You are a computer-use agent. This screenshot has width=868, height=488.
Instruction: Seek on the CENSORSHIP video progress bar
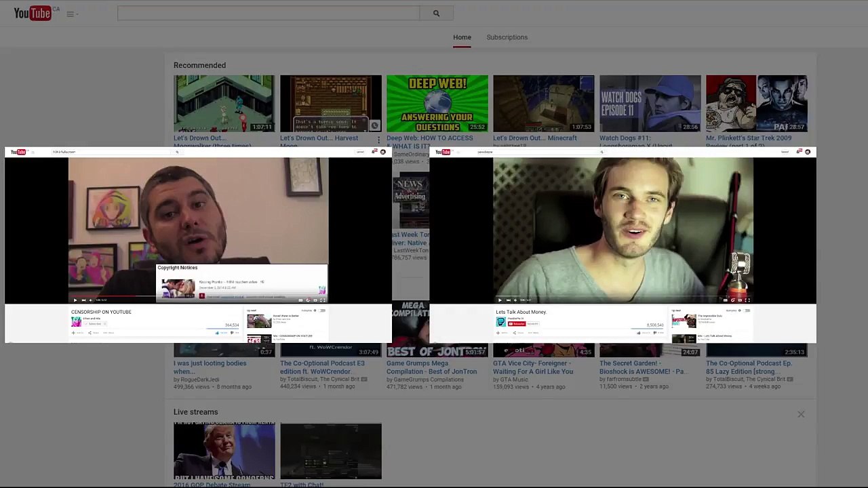click(x=198, y=296)
